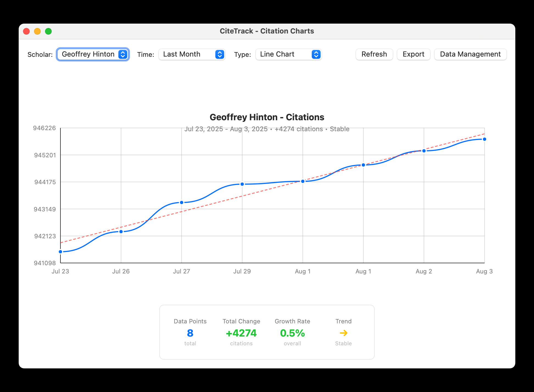Click the green window zoom button
The image size is (534, 392).
tap(48, 31)
